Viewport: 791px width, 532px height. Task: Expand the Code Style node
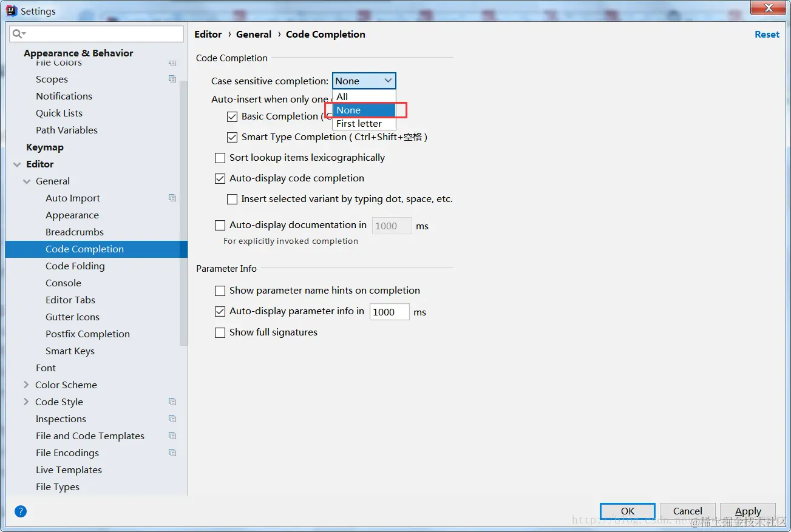(x=26, y=402)
